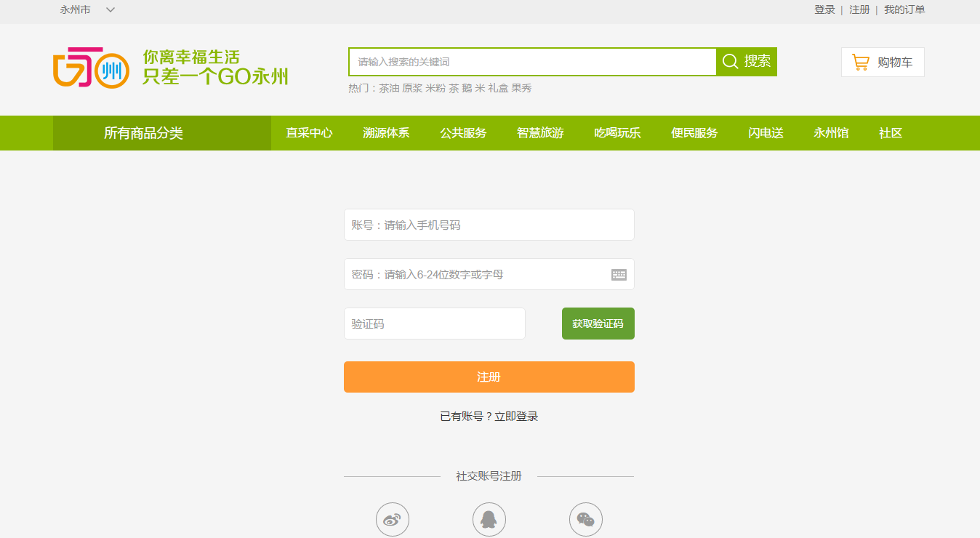Screen dimensions: 980x538
Task: Click the magnifier 搜索 search button
Action: coord(747,62)
